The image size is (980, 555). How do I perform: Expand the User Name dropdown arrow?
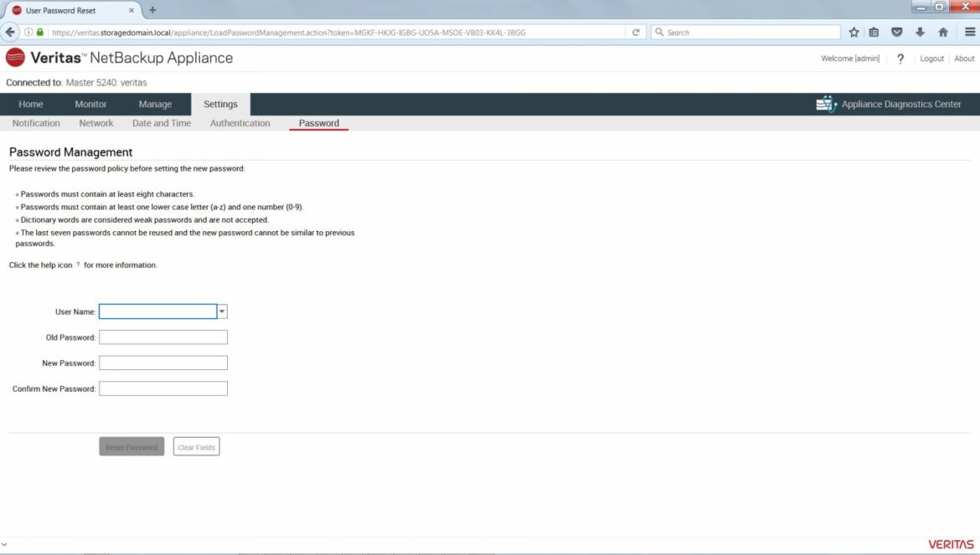point(222,311)
